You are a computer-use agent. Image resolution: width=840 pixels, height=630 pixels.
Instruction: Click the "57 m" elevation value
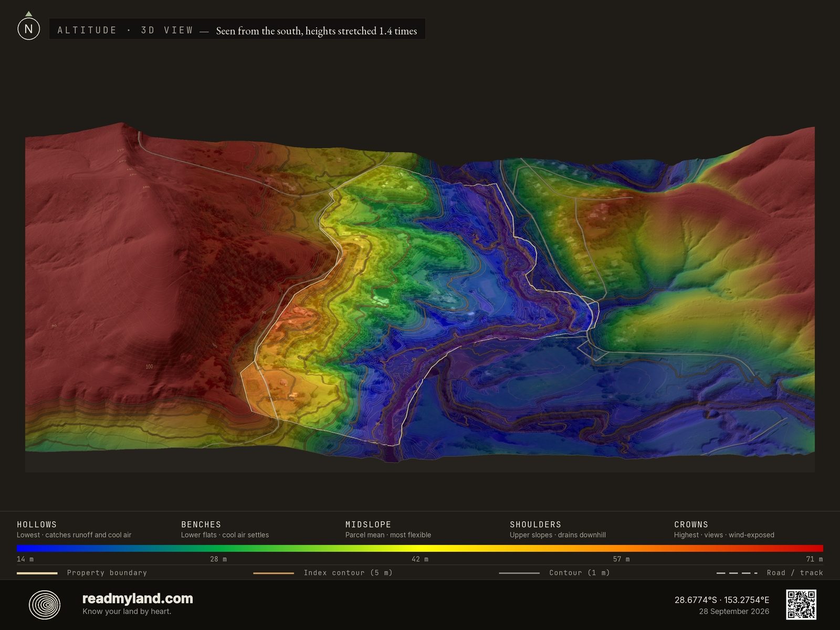[x=621, y=559]
